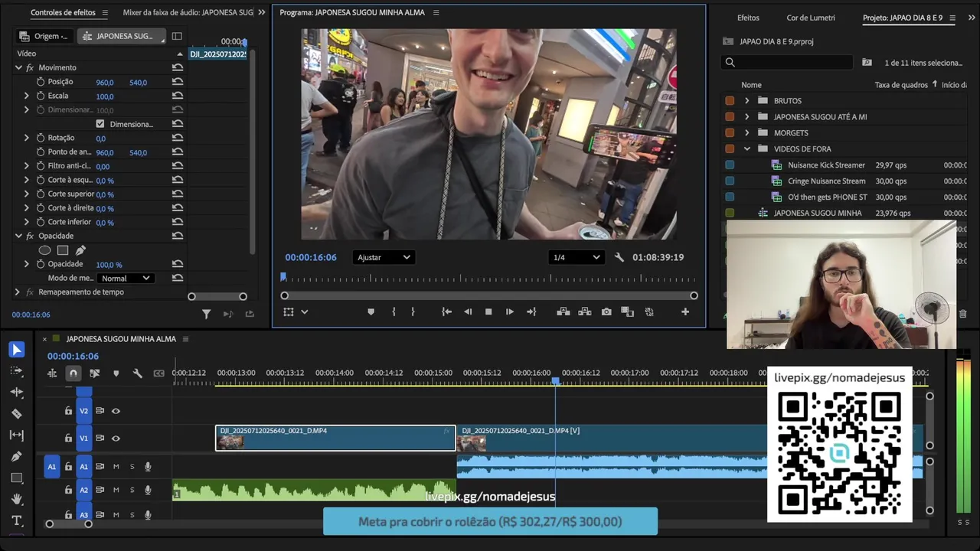980x551 pixels.
Task: Collapse the VIDEOS DE FORA bin
Action: pyautogui.click(x=747, y=149)
